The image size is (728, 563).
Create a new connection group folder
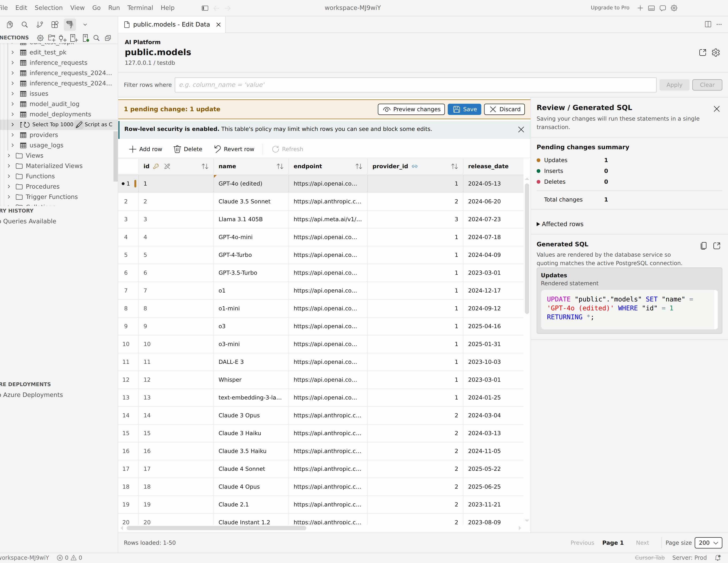[52, 38]
